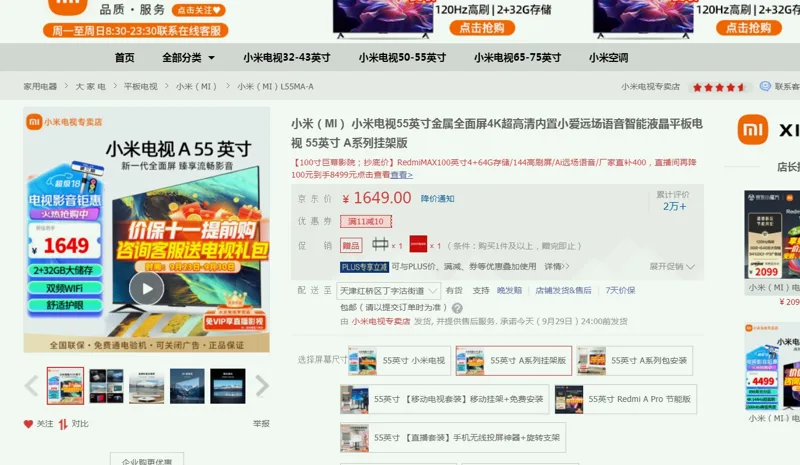Click 举报 report link
This screenshot has width=800, height=465.
pyautogui.click(x=261, y=424)
